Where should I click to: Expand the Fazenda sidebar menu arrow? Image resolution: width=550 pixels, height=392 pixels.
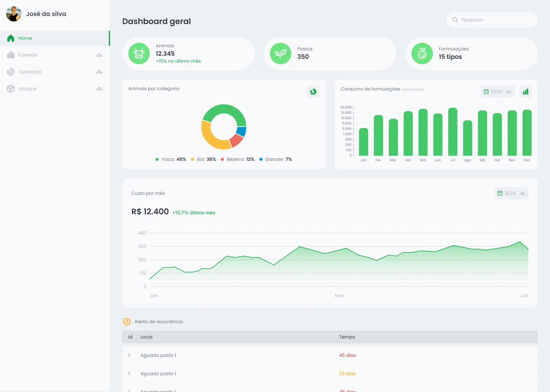tap(99, 55)
